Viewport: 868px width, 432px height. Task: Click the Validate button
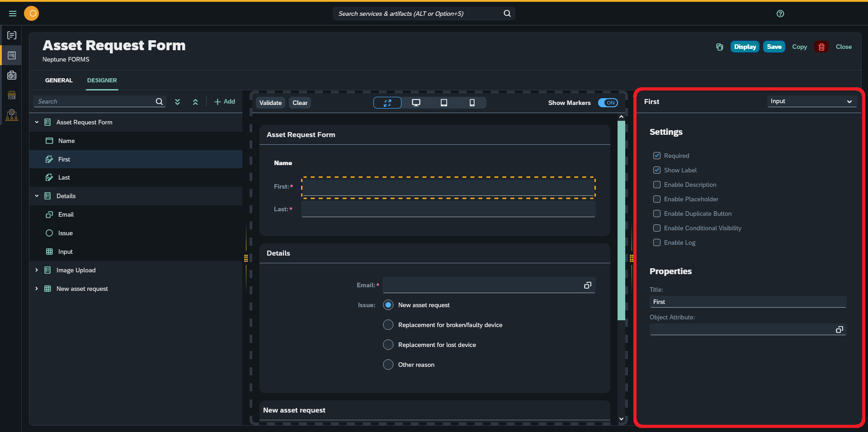270,103
